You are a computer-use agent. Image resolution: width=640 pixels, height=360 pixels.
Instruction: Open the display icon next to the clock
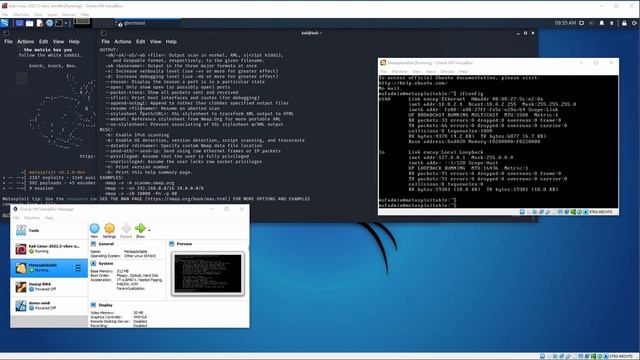point(582,23)
